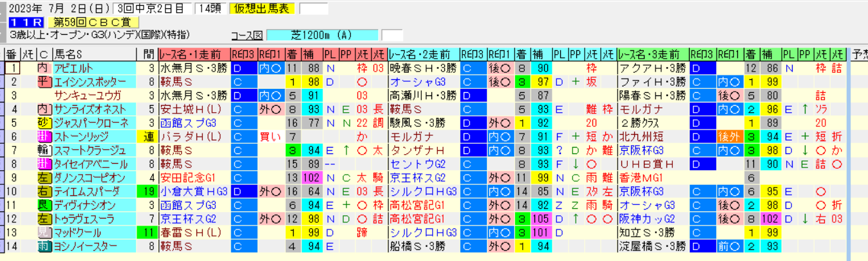The height and width of the screenshot is (261, 868).
Task: Click the empty box right of 芝1200m (A)
Action: click(392, 35)
